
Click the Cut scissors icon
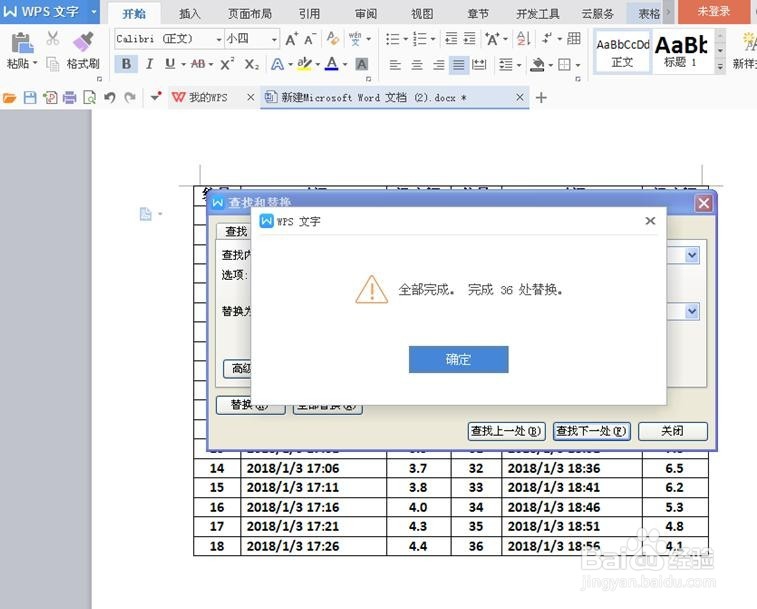(x=53, y=39)
